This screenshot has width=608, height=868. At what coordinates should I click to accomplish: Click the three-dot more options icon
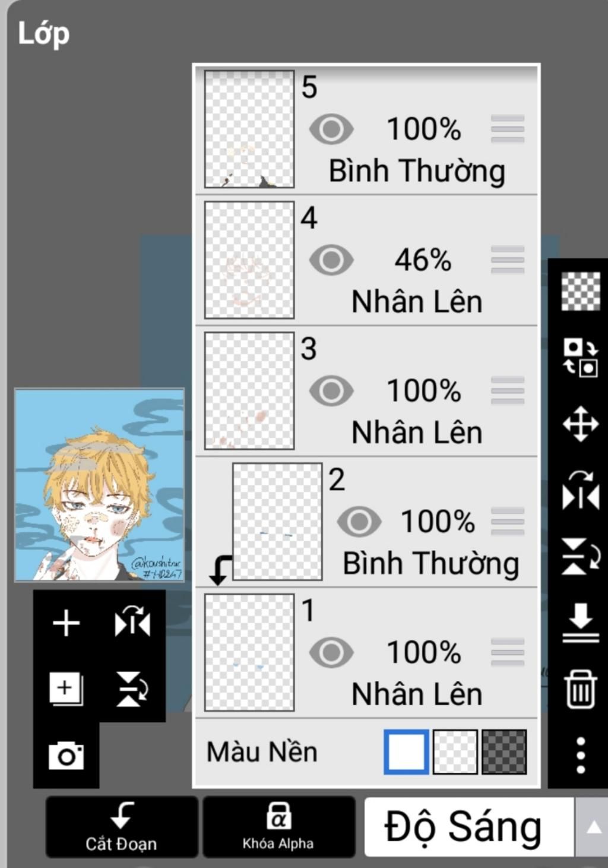(x=580, y=755)
